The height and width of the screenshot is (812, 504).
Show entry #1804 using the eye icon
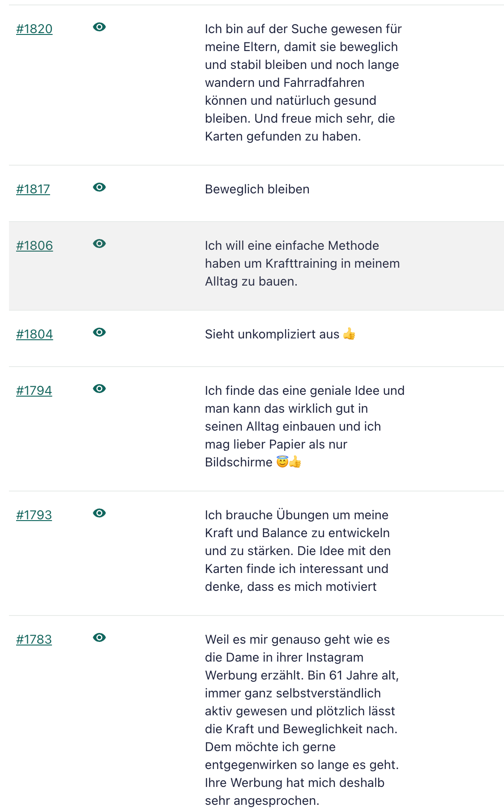coord(99,333)
